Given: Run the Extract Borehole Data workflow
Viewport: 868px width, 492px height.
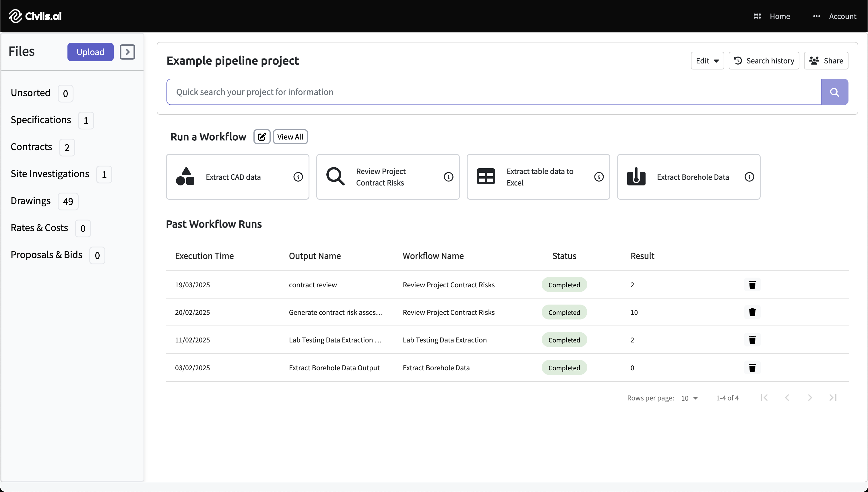Looking at the screenshot, I should click(x=689, y=177).
